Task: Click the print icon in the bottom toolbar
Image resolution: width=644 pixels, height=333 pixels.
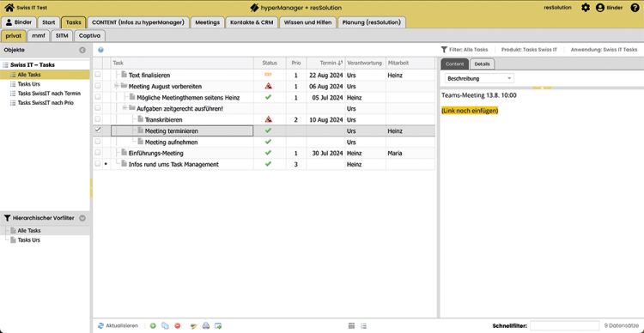Action: (x=206, y=325)
